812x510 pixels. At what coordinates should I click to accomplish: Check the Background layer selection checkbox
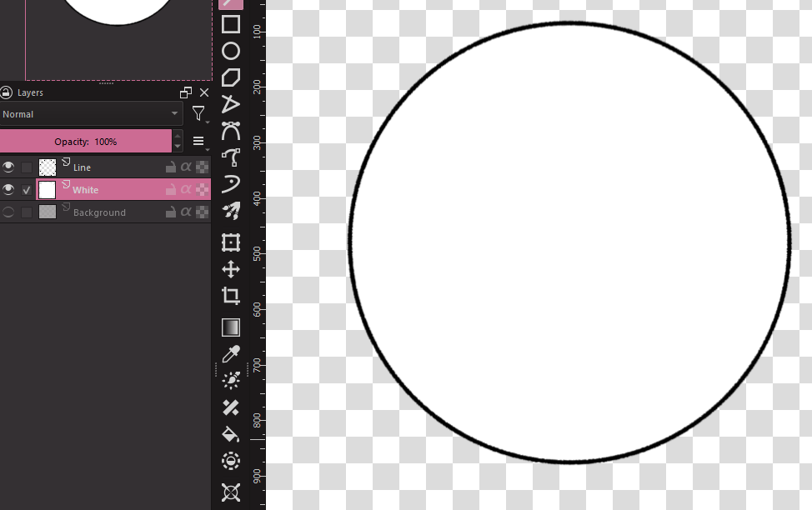[x=27, y=212]
